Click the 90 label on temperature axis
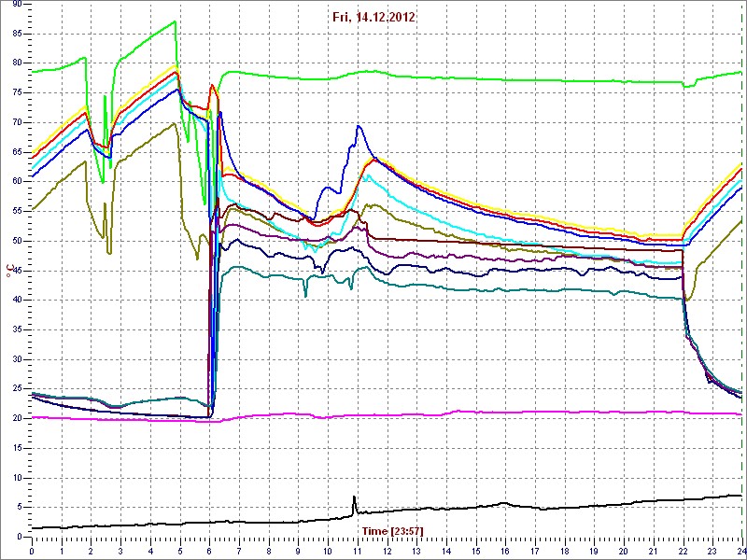 point(17,5)
